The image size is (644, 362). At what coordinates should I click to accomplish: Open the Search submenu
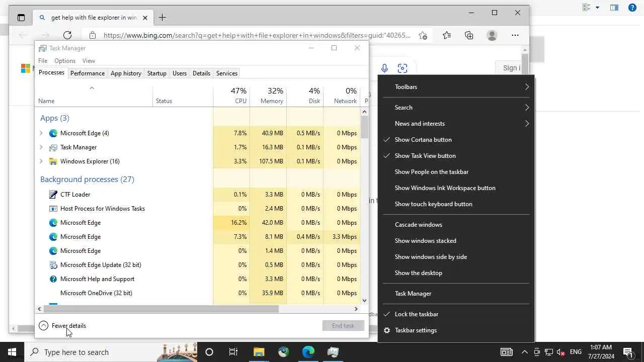[x=456, y=108]
